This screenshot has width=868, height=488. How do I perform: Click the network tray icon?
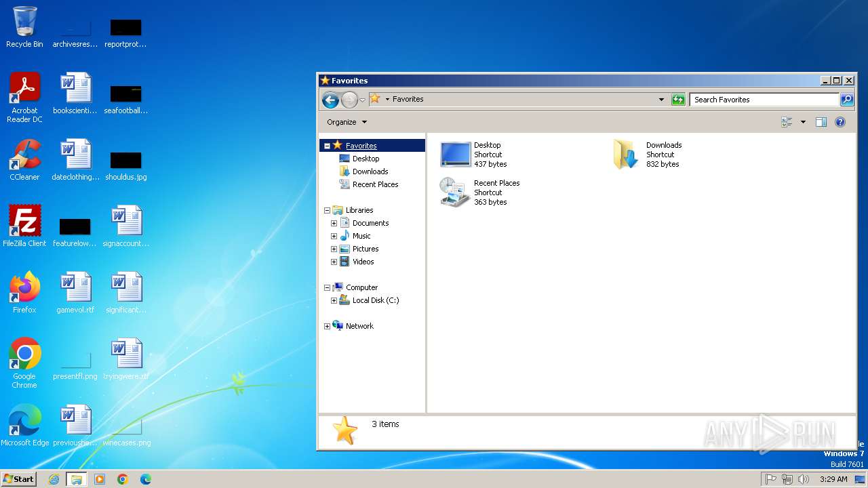tap(787, 479)
